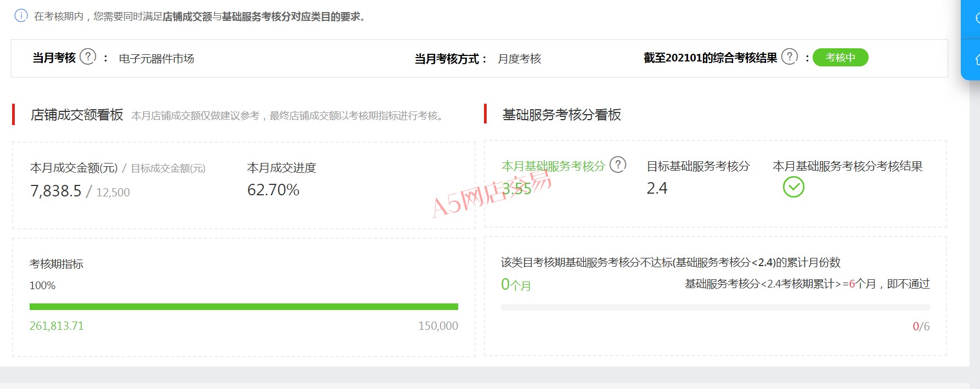Click the green 261,813.71 amount

(57, 326)
